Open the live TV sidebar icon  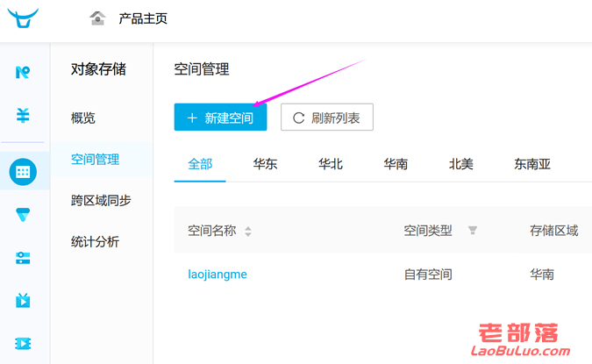tap(23, 300)
